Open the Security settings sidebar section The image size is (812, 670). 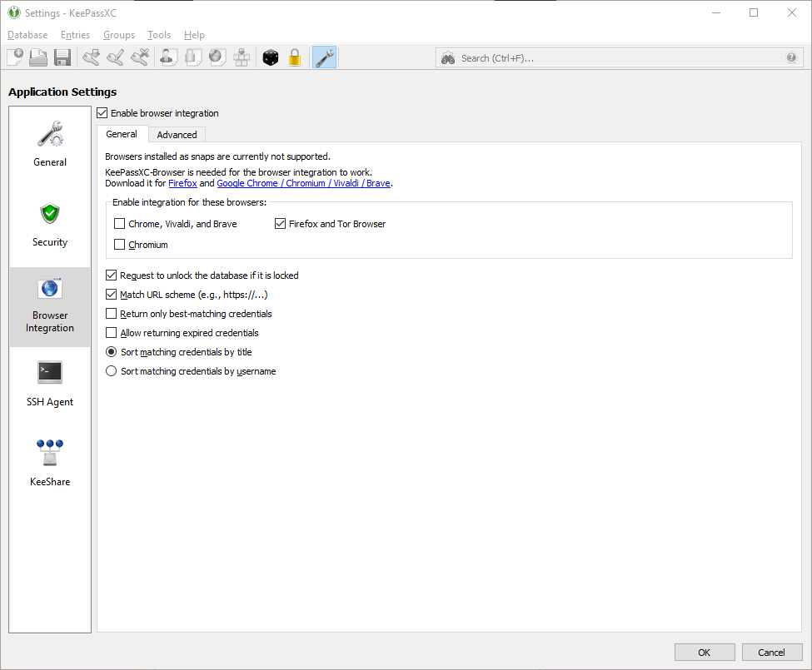(x=50, y=225)
